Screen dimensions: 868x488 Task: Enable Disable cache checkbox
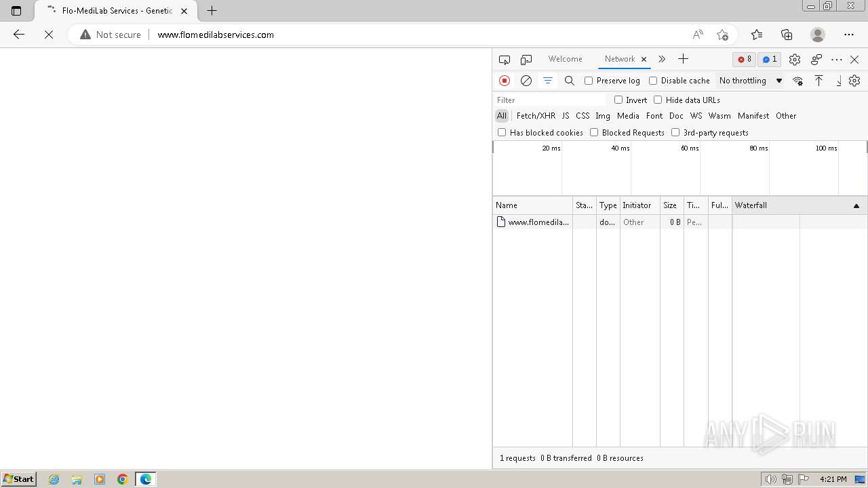[x=653, y=81]
